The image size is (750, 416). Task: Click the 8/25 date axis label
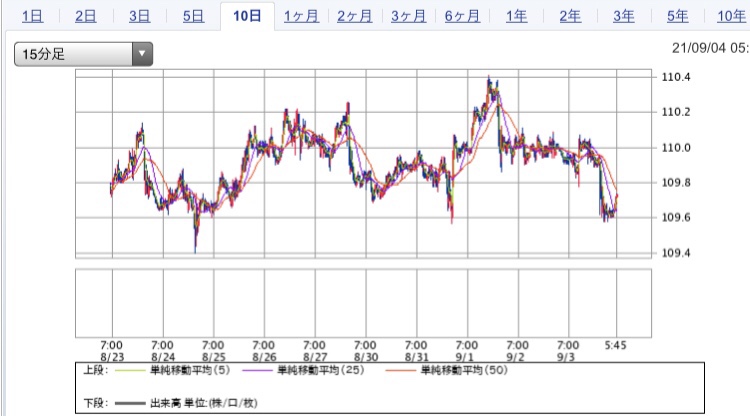(x=213, y=357)
